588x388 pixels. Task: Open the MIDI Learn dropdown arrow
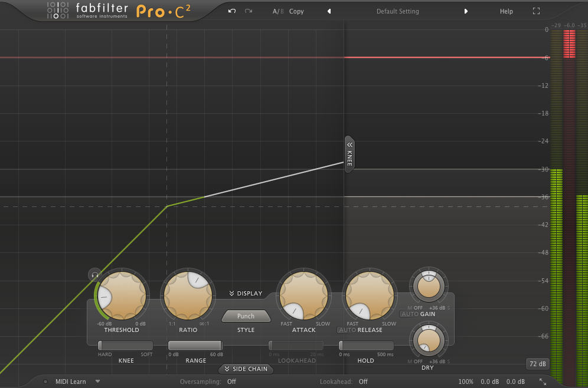click(97, 382)
